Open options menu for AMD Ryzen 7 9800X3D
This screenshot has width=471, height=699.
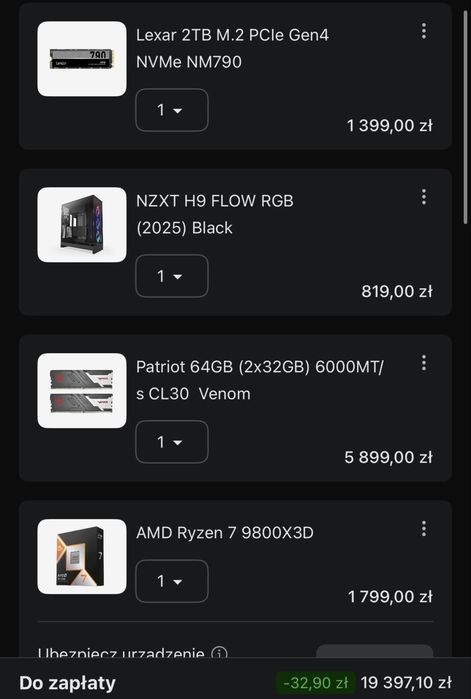(424, 529)
